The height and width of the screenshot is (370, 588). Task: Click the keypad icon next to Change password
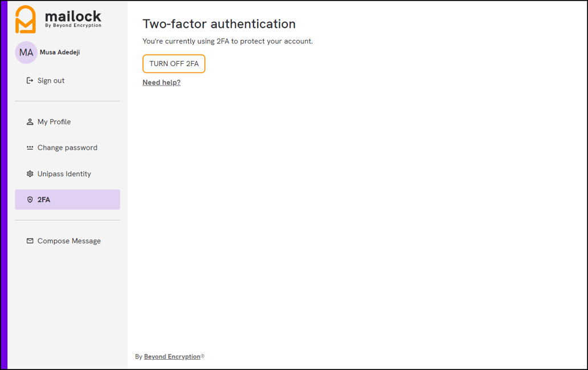[29, 147]
